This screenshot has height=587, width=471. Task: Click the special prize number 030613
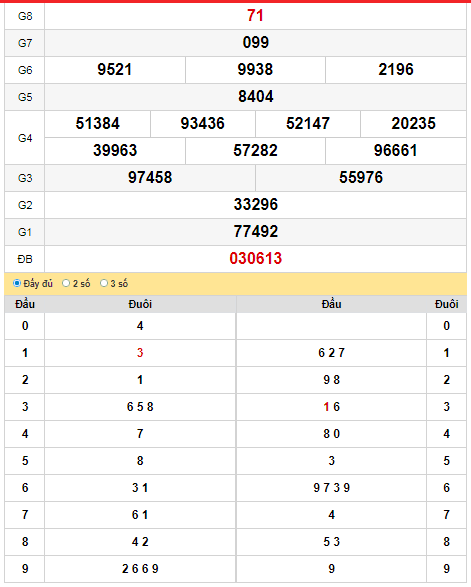pyautogui.click(x=255, y=259)
